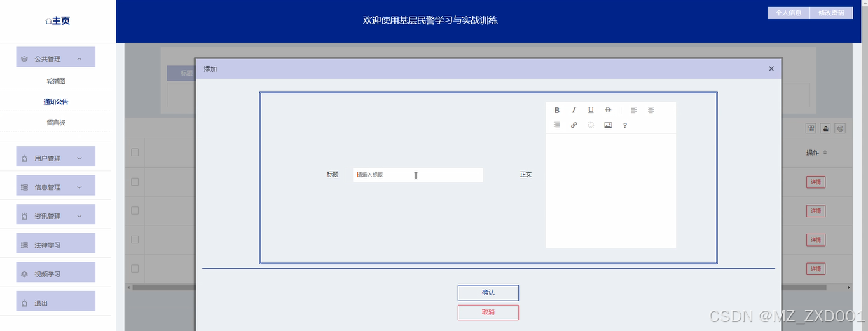Click the table's horizontal scrollbar
The image size is (868, 331).
pos(479,288)
